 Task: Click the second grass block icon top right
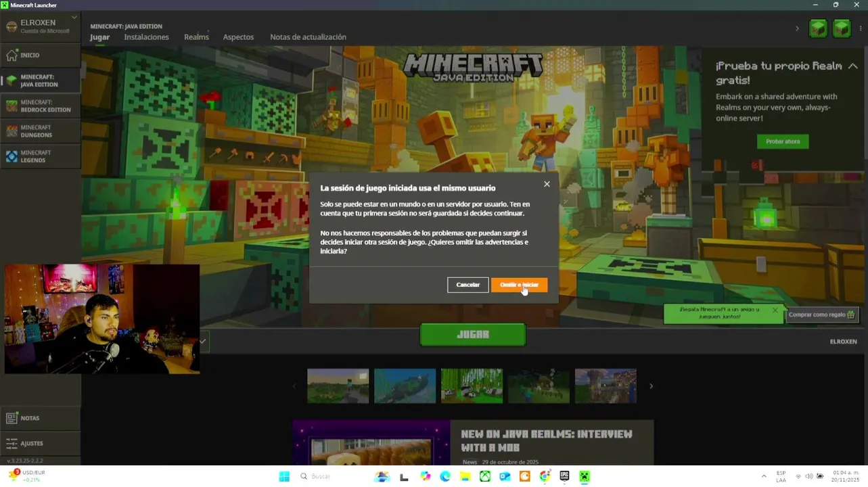coord(842,28)
